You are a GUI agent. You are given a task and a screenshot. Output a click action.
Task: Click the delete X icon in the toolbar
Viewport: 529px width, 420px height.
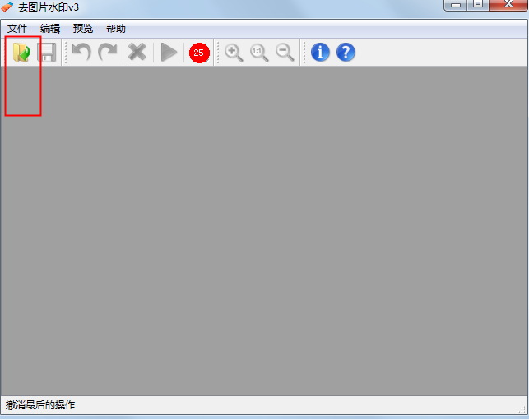click(x=137, y=53)
